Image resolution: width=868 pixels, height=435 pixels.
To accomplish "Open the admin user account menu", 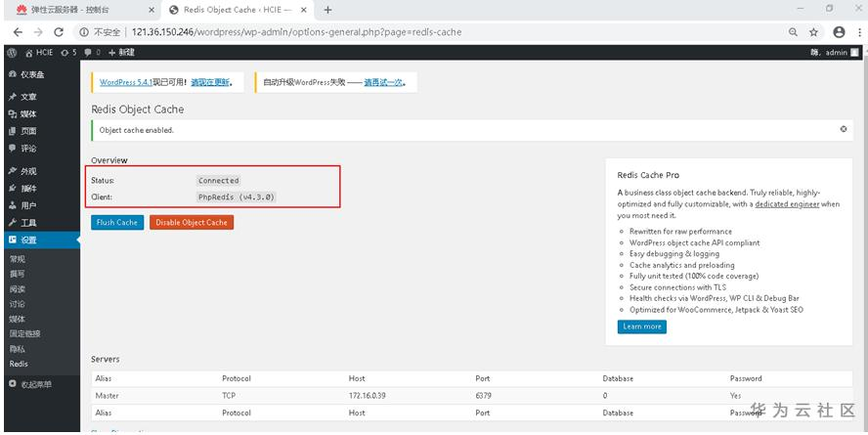I will 834,53.
